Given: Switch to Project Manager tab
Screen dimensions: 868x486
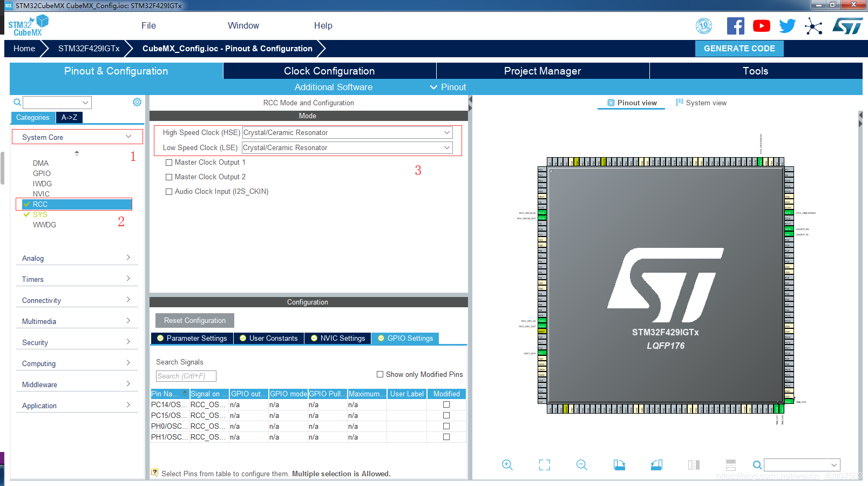Looking at the screenshot, I should pos(542,71).
